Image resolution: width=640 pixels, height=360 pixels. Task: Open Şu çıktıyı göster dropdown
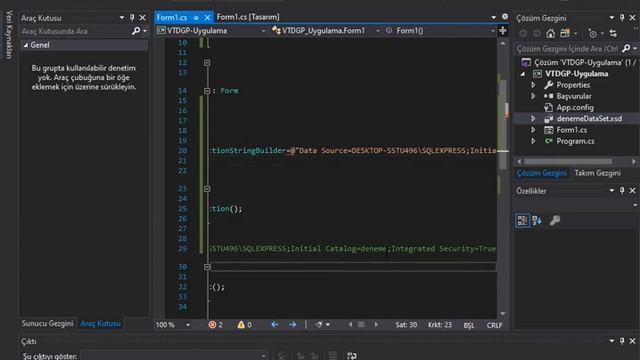point(263,356)
